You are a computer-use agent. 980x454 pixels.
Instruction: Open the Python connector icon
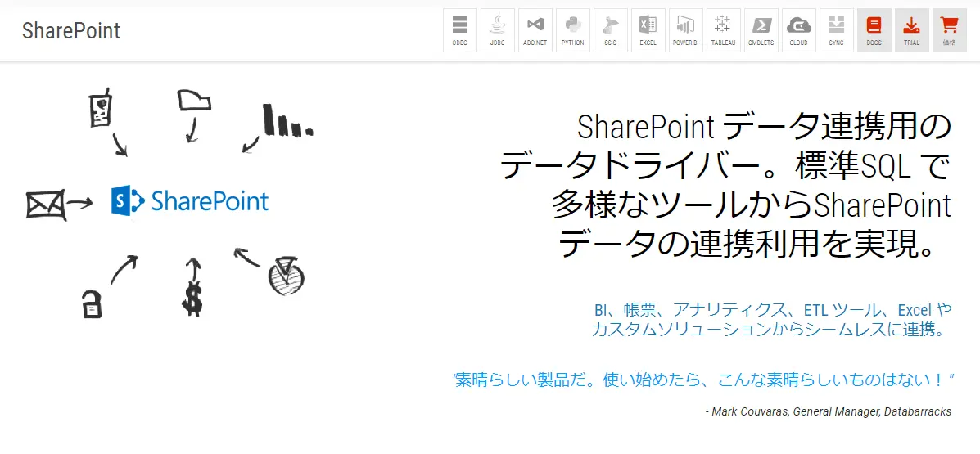tap(572, 30)
